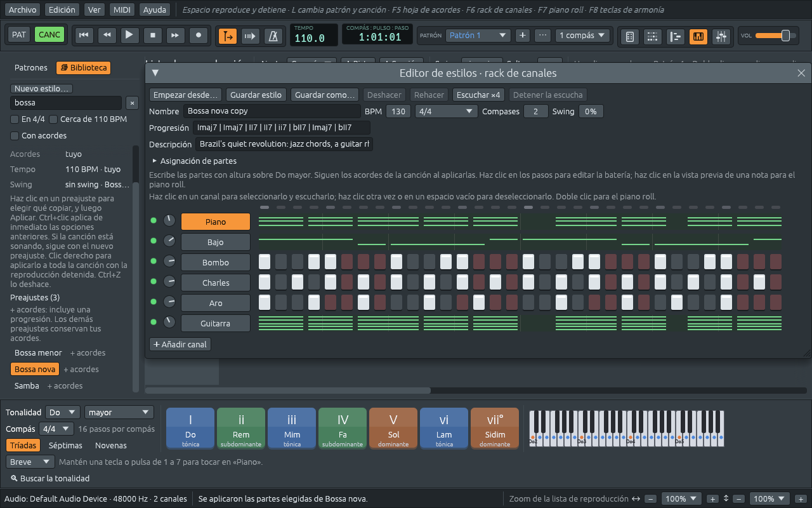Screen dimensions: 812x508
Task: Open the Archivo menu
Action: [22, 10]
